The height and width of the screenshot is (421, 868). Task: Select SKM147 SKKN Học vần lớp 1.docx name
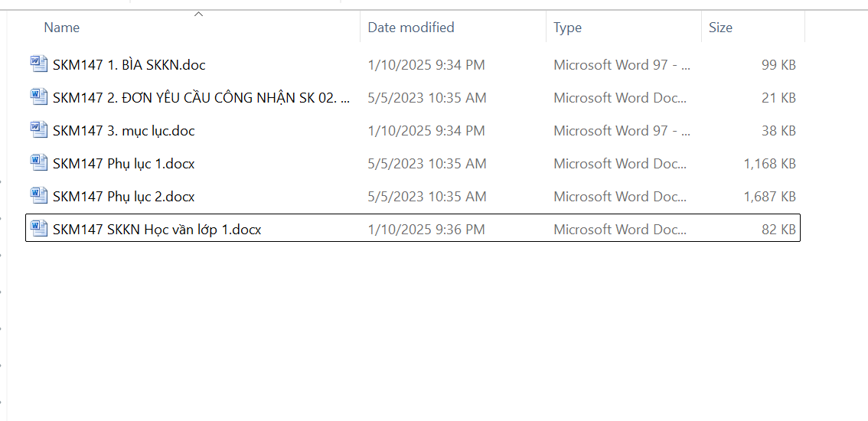point(157,229)
